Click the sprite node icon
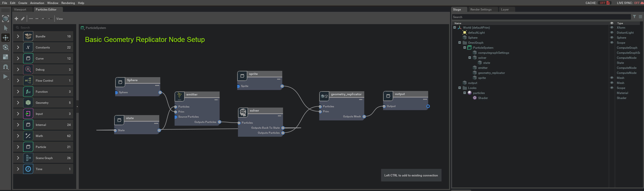The width and height of the screenshot is (644, 191). coord(242,76)
